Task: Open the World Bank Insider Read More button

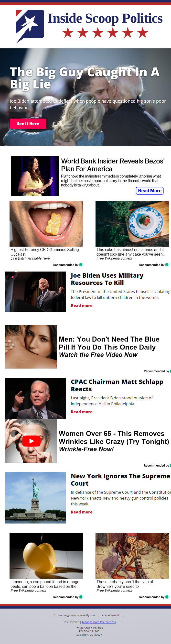Action: tap(150, 190)
